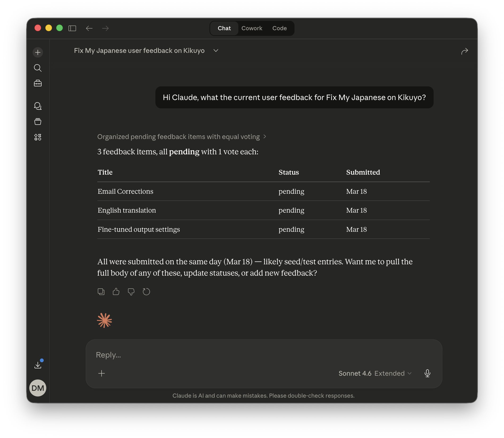Viewport: 504px width, 438px height.
Task: Open the DM user profile avatar
Action: (x=38, y=388)
